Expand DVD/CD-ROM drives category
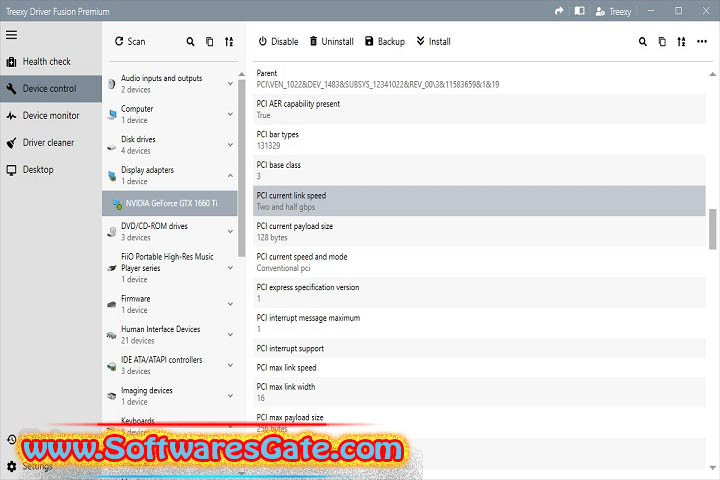Screen dimensions: 720x480 231,232
